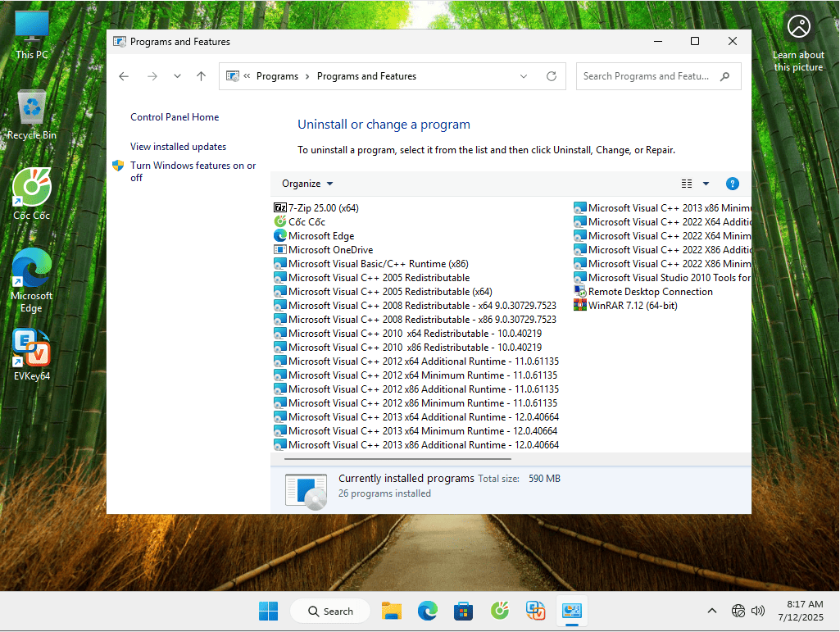Image resolution: width=840 pixels, height=632 pixels.
Task: Select Visual C++ 2010 x86 Redistributable 10.0.40219
Action: pos(407,347)
